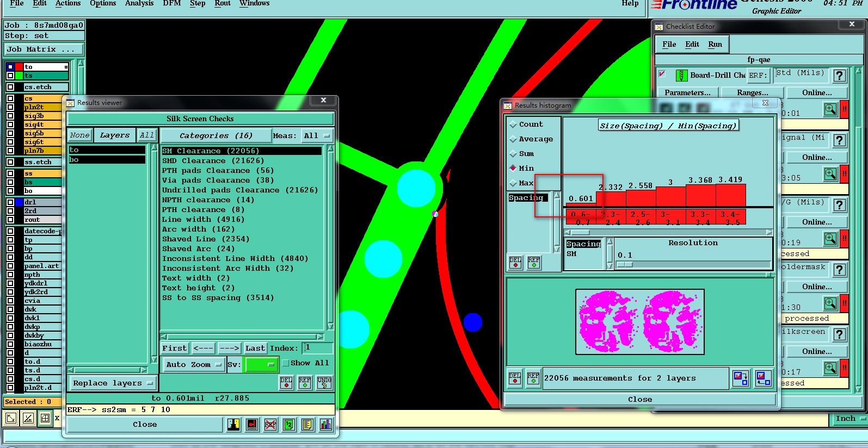Open Checklist Editor File menu
This screenshot has height=448, width=868.
[x=669, y=45]
